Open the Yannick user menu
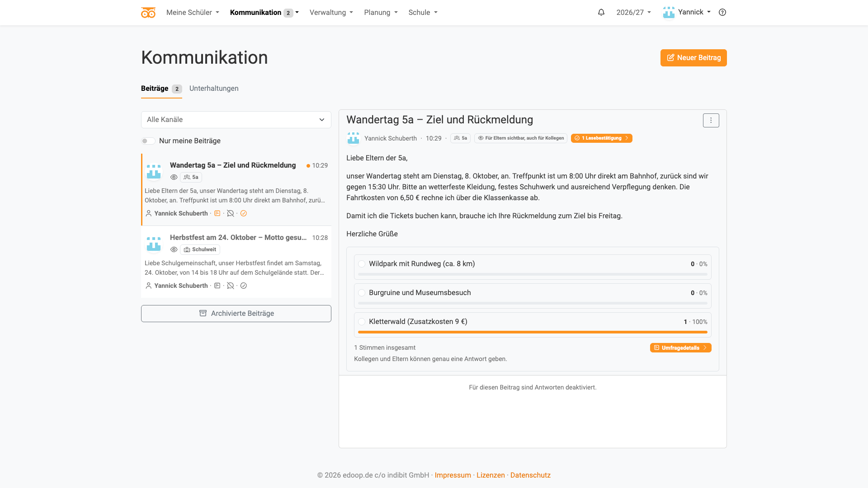The height and width of the screenshot is (488, 868). click(687, 12)
